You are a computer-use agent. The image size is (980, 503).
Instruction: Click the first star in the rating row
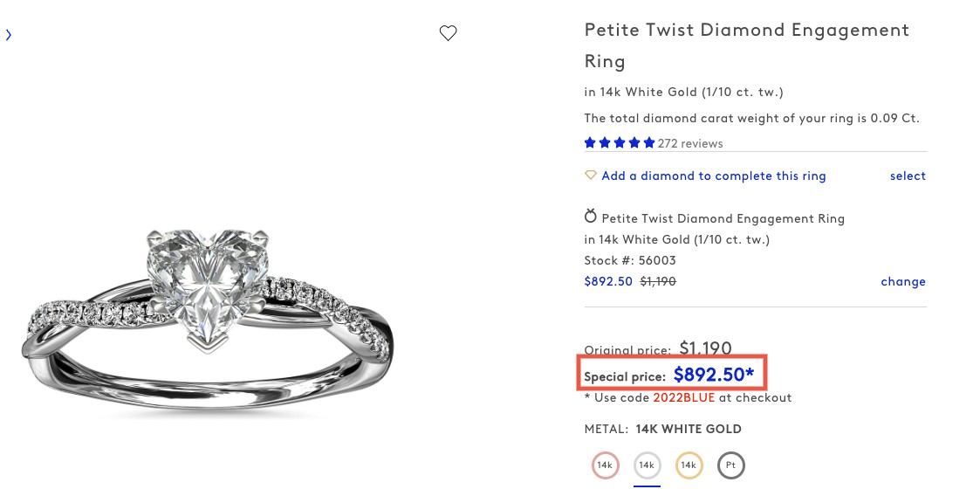click(591, 141)
